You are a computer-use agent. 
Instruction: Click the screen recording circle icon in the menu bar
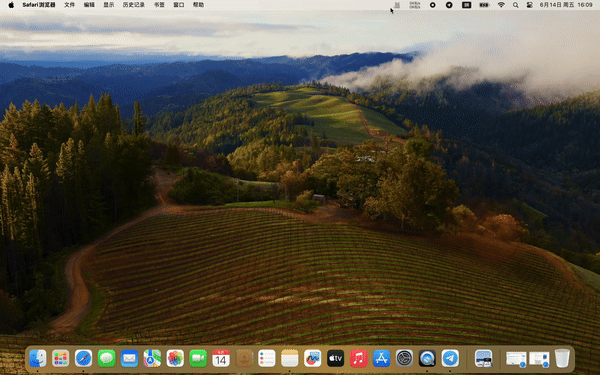pos(432,5)
